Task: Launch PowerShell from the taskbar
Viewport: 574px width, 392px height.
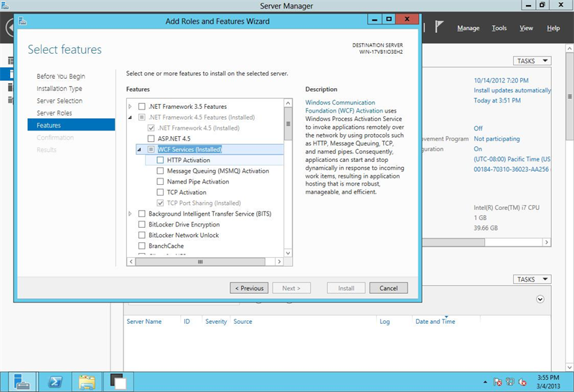Action: (x=55, y=382)
